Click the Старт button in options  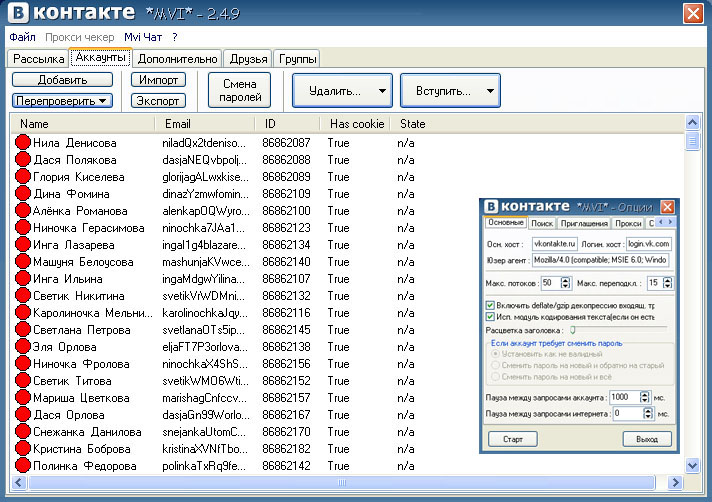(x=513, y=439)
